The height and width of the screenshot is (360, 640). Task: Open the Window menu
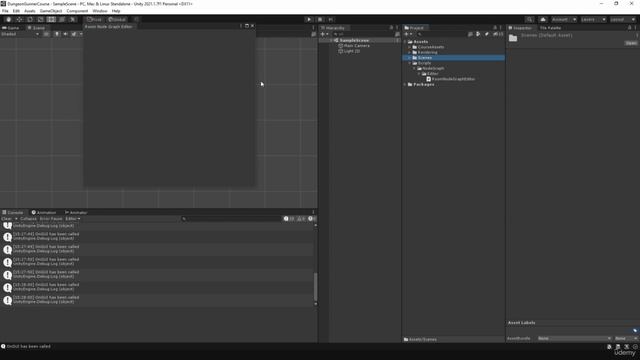click(x=100, y=11)
